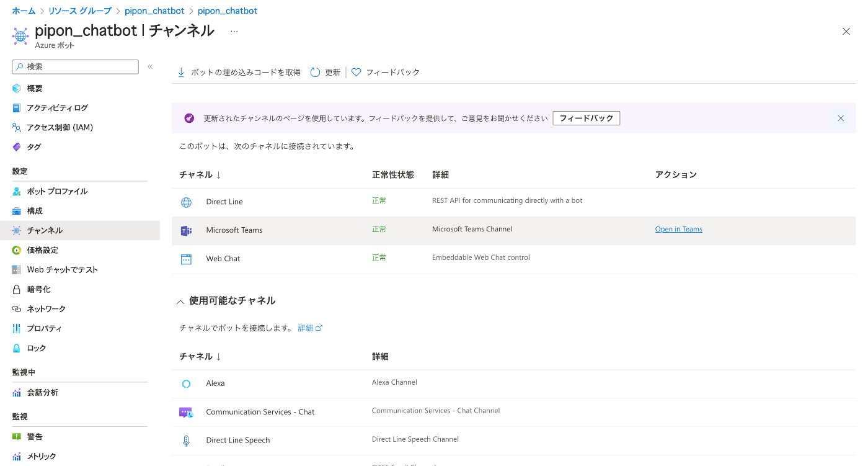868x466 pixels.
Task: Collapse the sidebar with double chevron
Action: coord(150,66)
